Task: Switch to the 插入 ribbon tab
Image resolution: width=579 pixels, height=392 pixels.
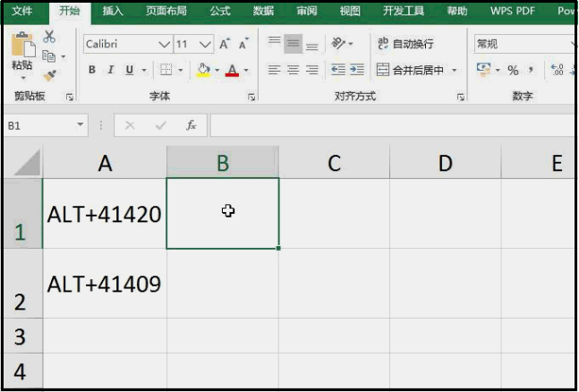Action: pyautogui.click(x=113, y=12)
